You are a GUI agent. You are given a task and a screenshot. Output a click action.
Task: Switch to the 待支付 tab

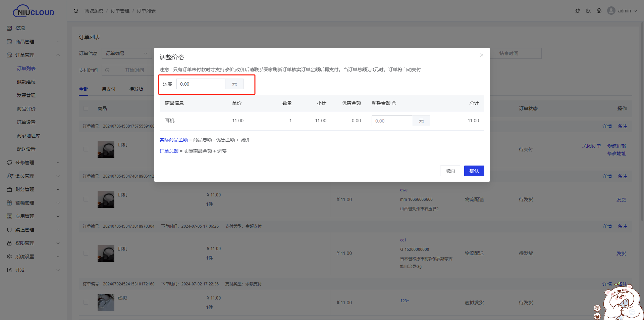108,89
